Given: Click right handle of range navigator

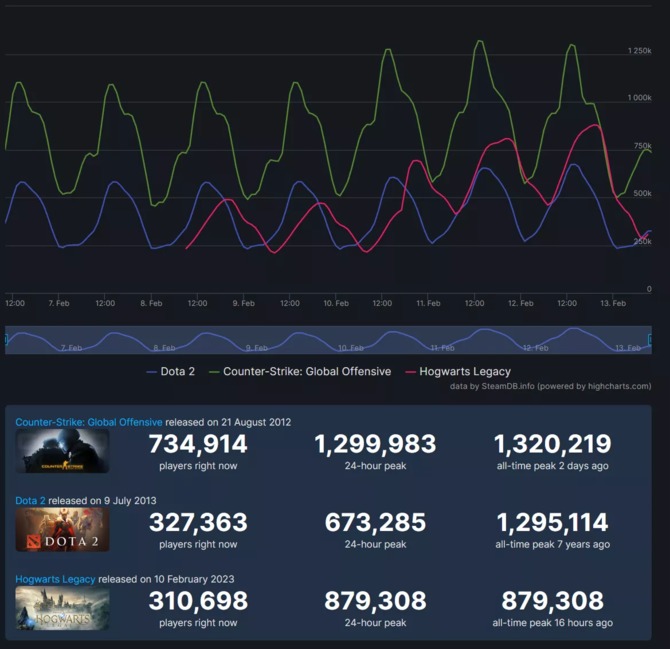Looking at the screenshot, I should pyautogui.click(x=650, y=340).
